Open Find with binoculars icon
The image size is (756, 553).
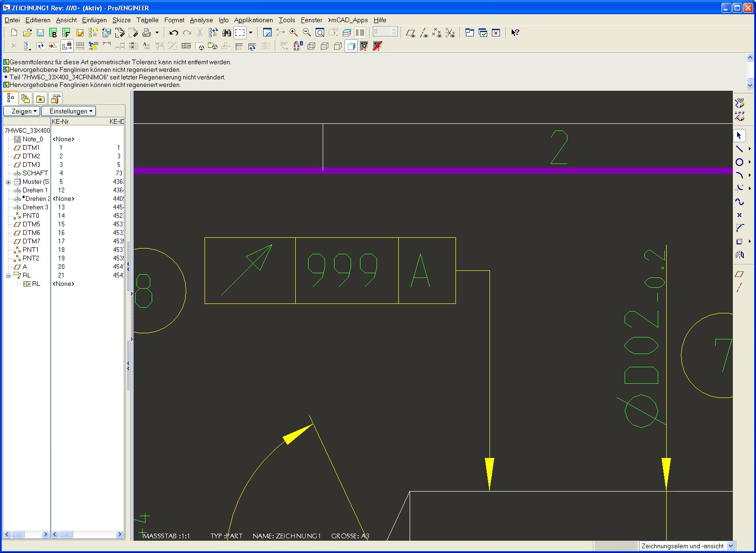pos(227,33)
